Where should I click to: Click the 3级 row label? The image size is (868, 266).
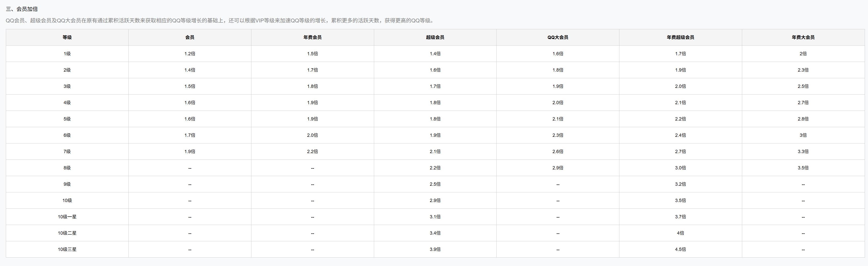tap(67, 86)
